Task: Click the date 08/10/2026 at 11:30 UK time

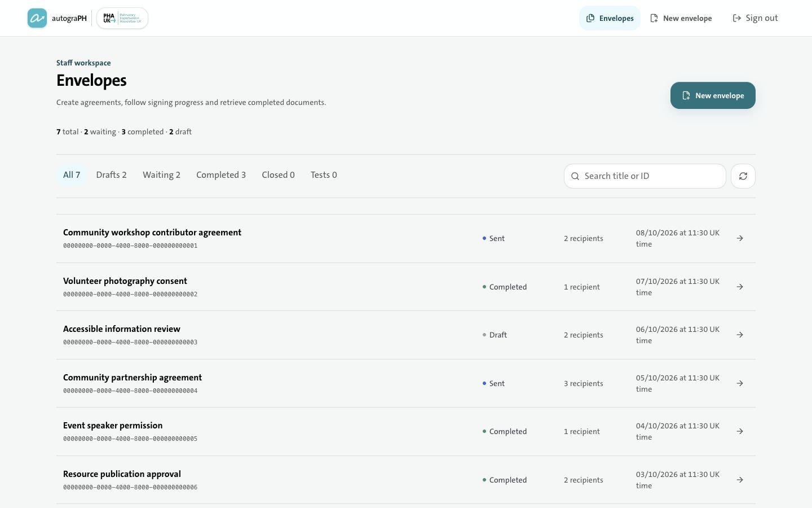Action: pos(678,238)
